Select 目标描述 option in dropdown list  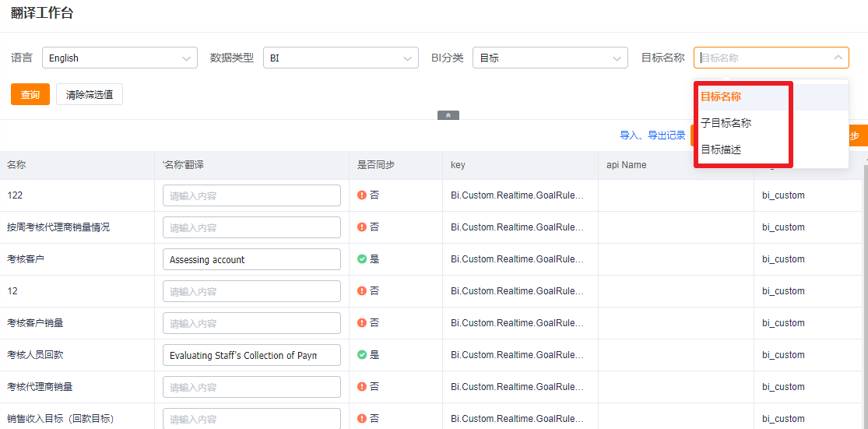point(771,149)
